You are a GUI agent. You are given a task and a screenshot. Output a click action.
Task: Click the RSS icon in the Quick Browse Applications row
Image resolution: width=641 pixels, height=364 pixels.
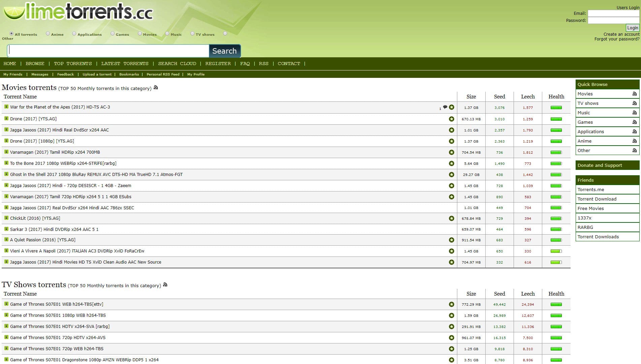coord(635,132)
